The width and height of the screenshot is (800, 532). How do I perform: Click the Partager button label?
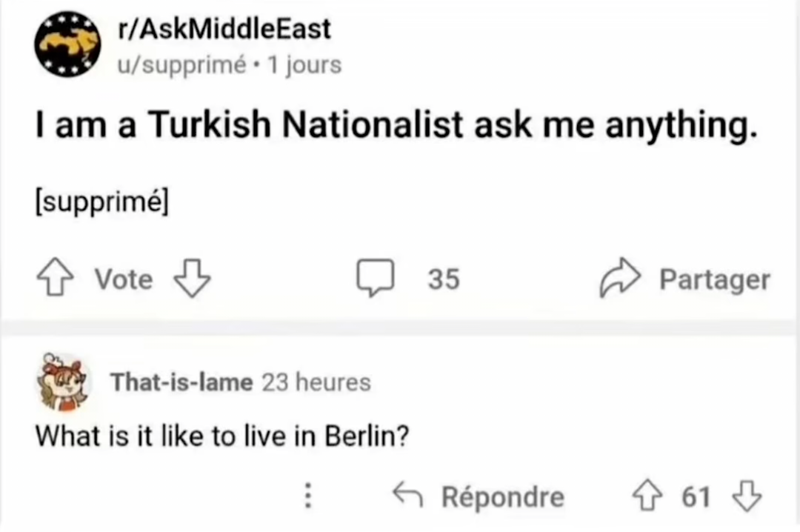714,279
